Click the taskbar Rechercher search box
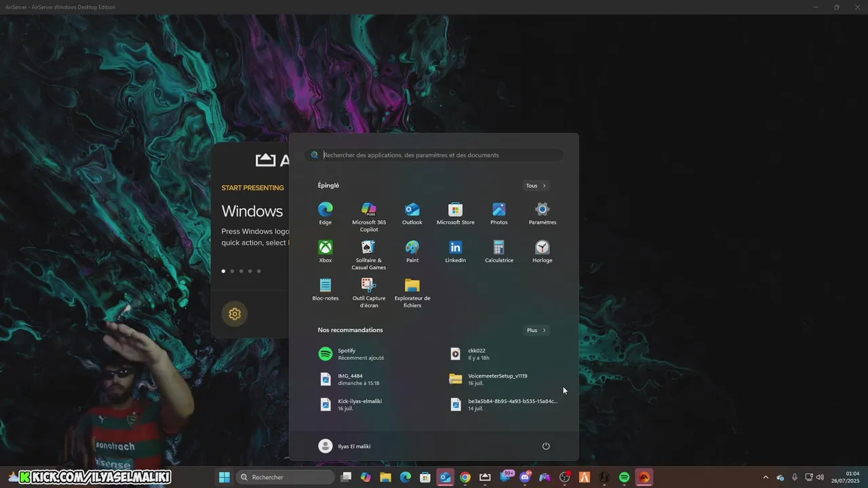 tap(285, 477)
